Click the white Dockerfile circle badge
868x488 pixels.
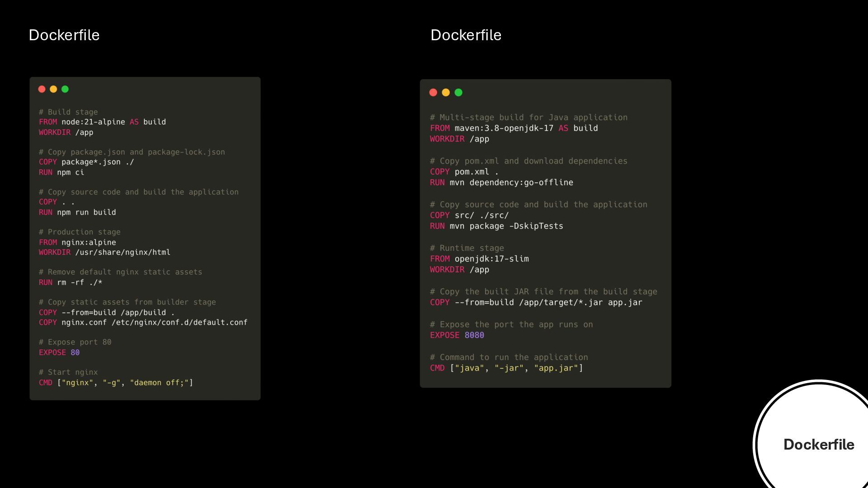[818, 444]
